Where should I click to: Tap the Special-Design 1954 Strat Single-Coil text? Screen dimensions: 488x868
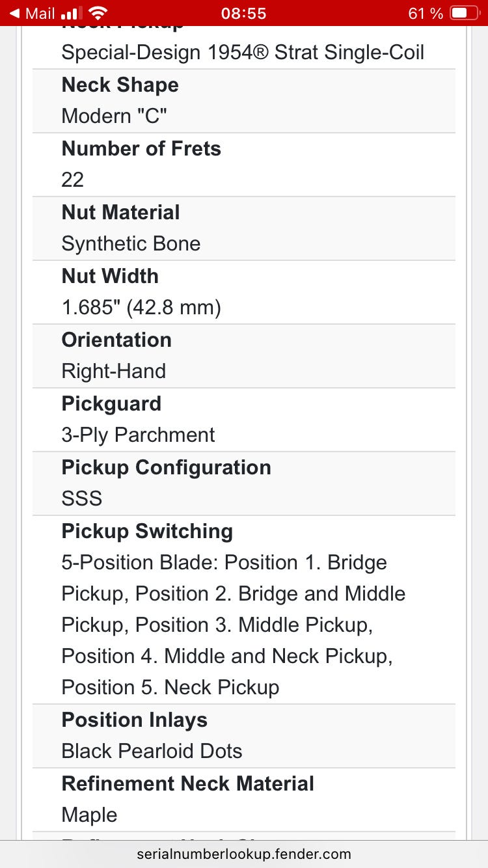click(x=243, y=52)
